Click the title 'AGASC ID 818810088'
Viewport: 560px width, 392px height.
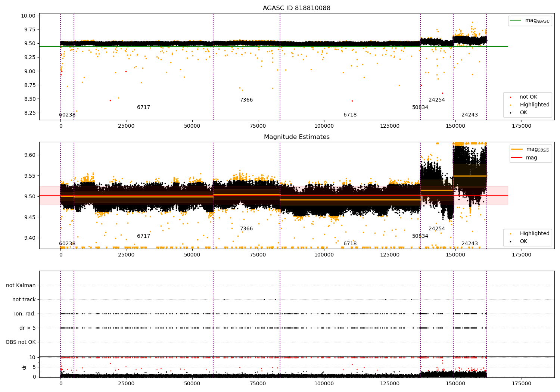click(296, 8)
